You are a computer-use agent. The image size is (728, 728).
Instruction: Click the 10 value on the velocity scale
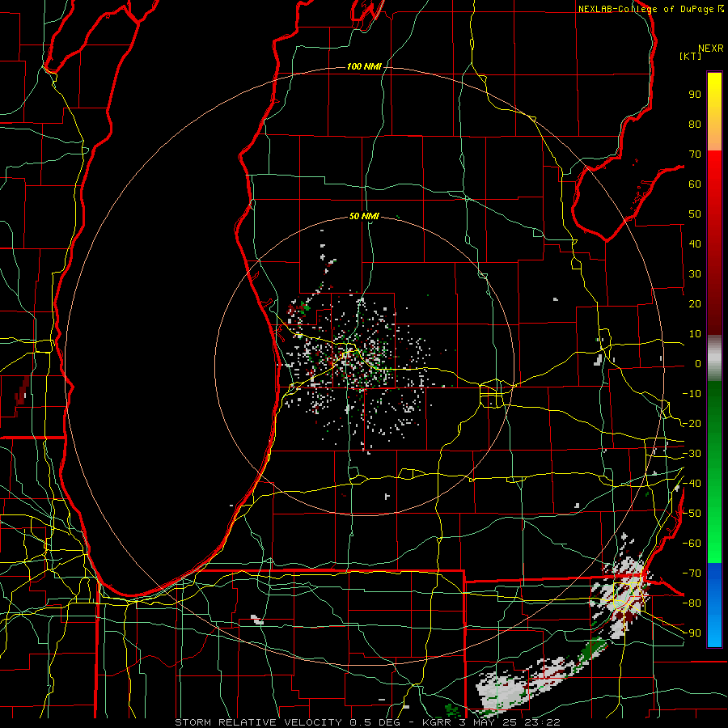click(695, 334)
